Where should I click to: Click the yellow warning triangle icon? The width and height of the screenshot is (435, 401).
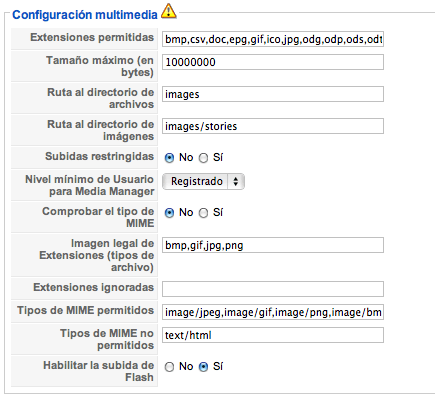pos(169,11)
